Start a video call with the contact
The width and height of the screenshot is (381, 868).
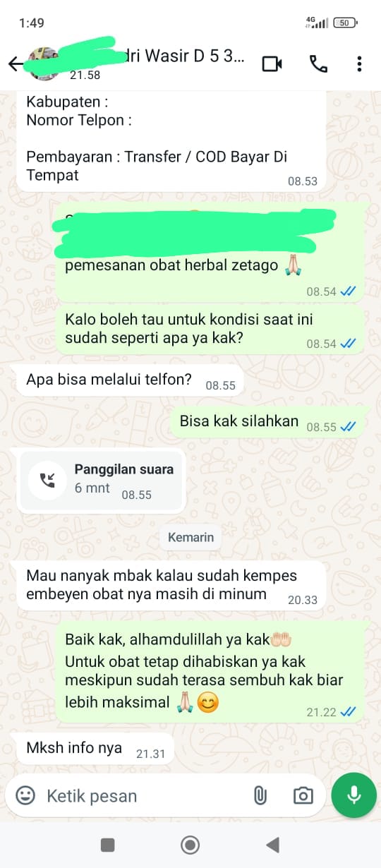coord(272,64)
